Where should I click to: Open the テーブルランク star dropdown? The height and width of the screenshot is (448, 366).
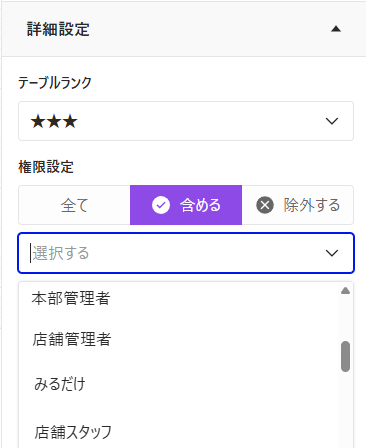point(186,121)
